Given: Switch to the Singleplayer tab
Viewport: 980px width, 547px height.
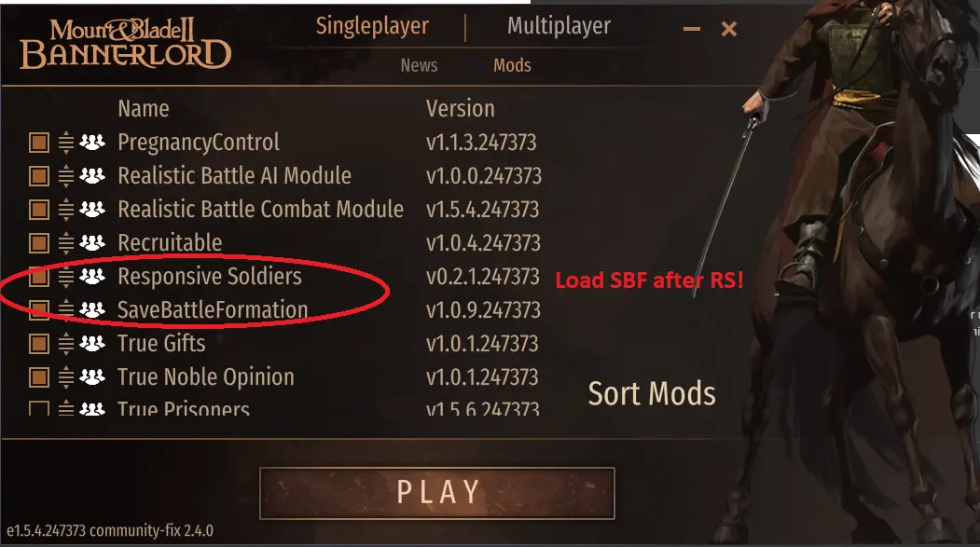Looking at the screenshot, I should [372, 26].
